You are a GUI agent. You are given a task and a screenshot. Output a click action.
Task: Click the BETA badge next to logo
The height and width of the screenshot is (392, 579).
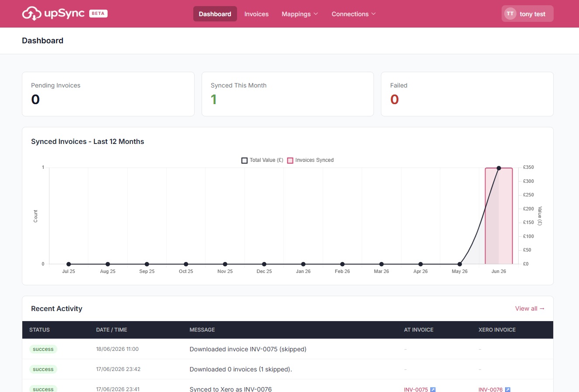98,14
